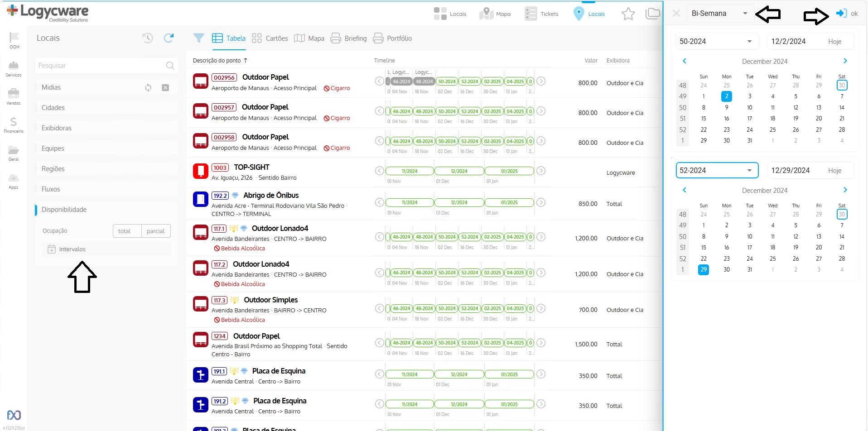Image resolution: width=868 pixels, height=431 pixels.
Task: Click the search magnifier icon
Action: click(170, 66)
